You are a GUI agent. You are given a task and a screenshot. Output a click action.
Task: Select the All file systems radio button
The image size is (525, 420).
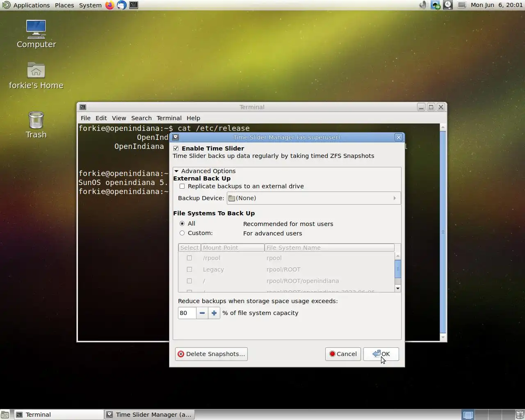click(x=182, y=224)
